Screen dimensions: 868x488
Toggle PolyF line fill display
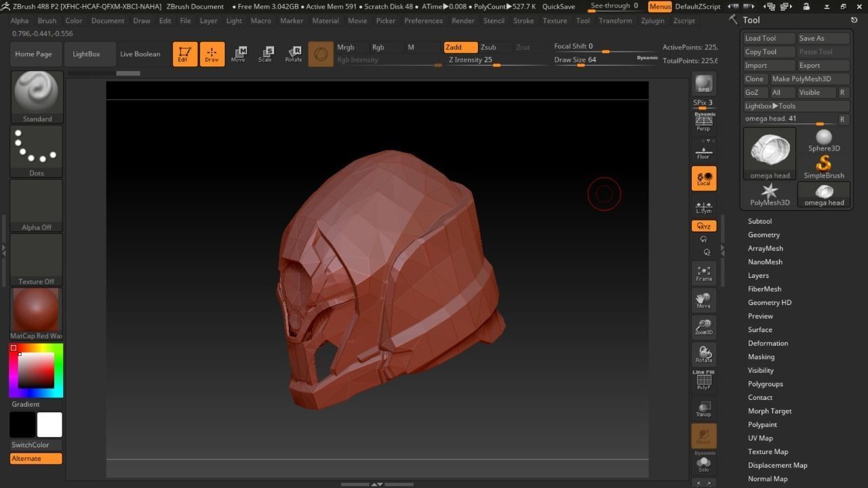click(704, 380)
